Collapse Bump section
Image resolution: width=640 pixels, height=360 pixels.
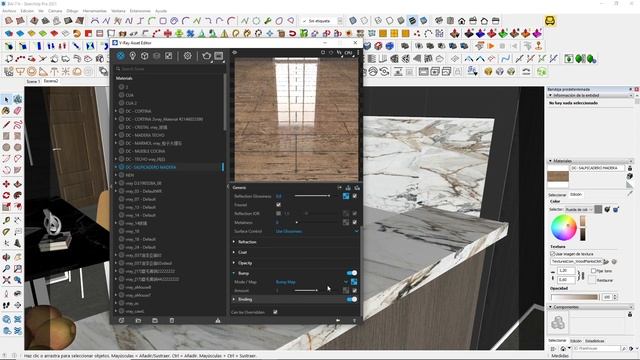tap(234, 273)
